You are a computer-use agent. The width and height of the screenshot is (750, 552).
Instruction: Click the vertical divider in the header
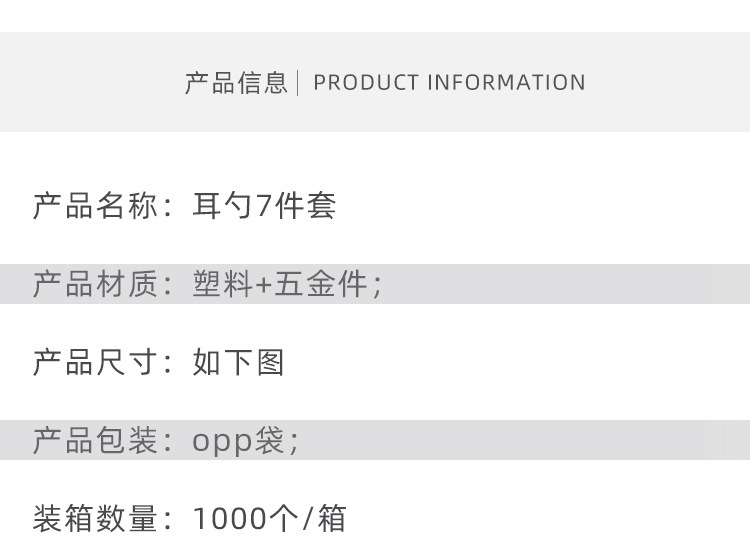click(x=299, y=83)
